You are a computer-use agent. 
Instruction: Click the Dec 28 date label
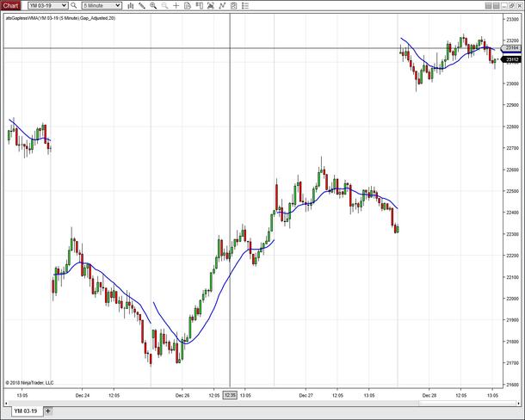[429, 395]
